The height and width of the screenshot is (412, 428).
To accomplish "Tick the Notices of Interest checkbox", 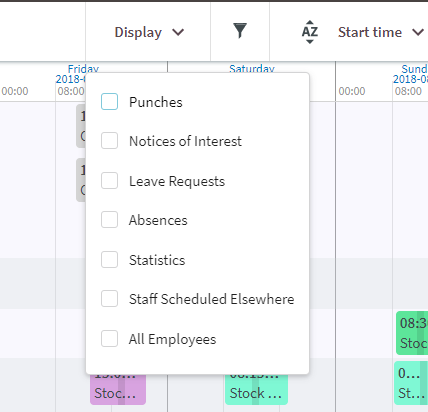I will [109, 141].
